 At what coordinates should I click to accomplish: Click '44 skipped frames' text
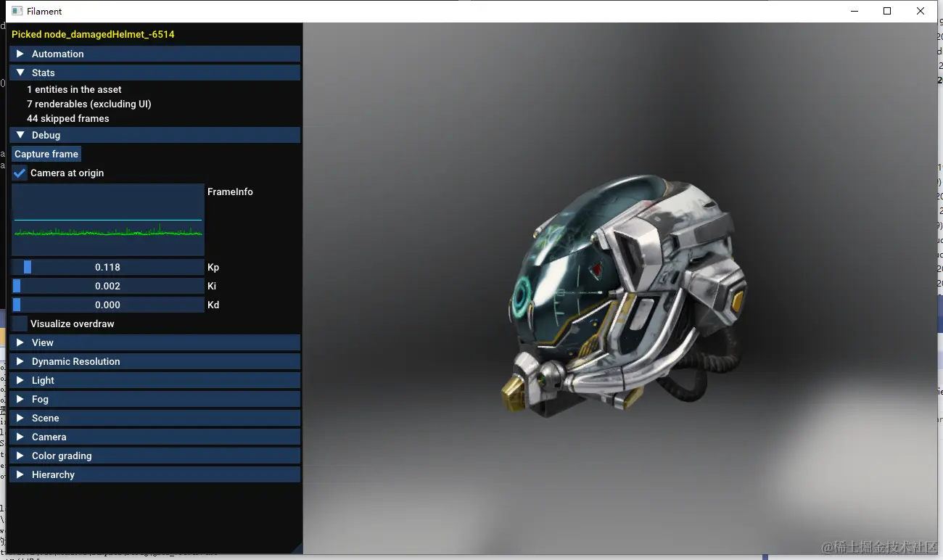68,118
